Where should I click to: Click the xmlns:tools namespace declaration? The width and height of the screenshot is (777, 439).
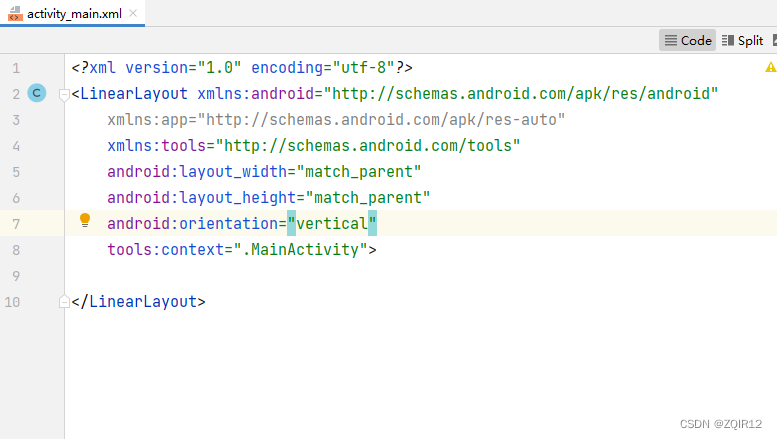point(314,145)
